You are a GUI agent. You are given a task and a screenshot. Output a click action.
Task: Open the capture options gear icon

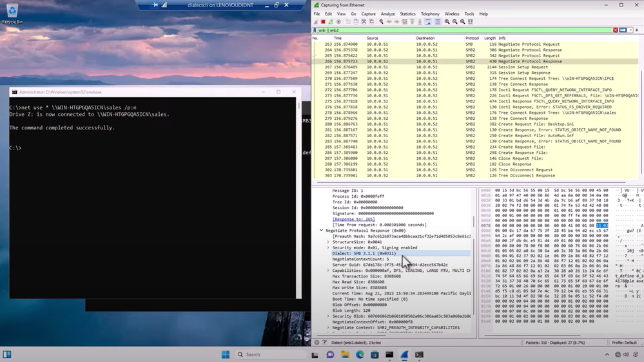[x=338, y=22]
